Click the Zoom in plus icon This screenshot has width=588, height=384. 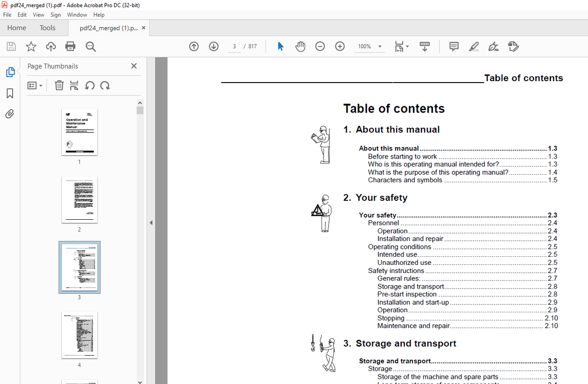click(x=340, y=47)
